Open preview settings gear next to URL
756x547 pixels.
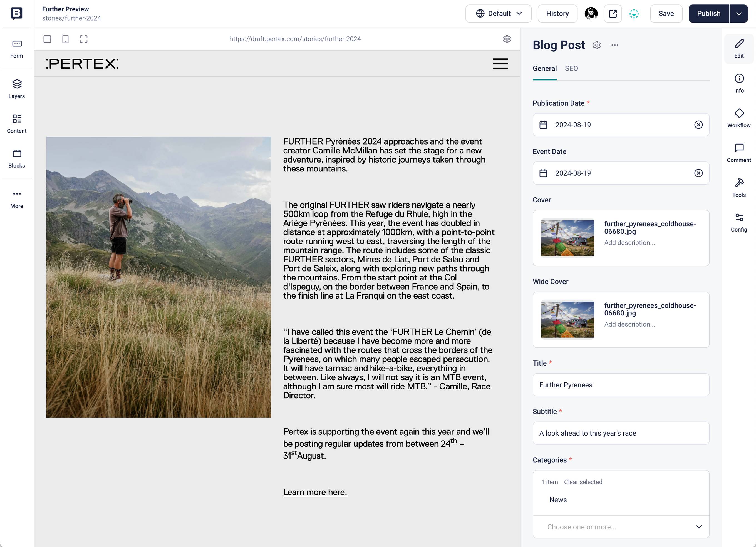coord(507,39)
